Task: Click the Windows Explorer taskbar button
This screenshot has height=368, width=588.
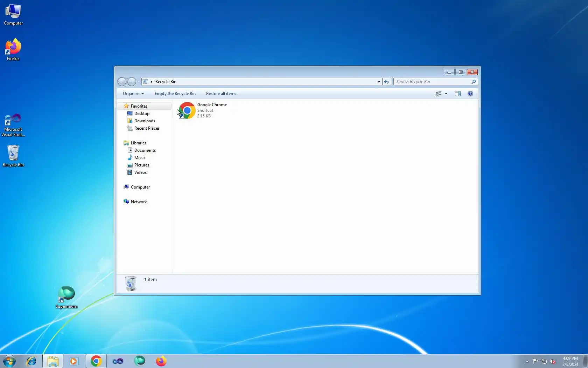Action: click(53, 361)
